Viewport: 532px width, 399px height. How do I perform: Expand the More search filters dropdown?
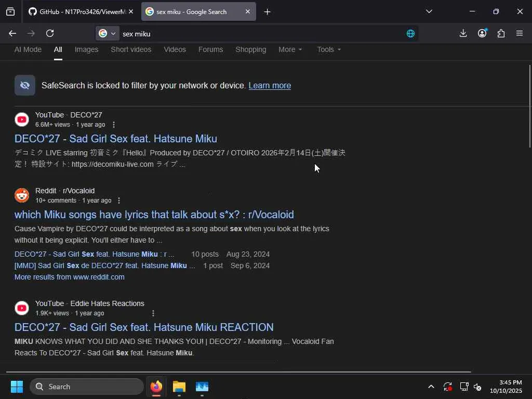[290, 49]
